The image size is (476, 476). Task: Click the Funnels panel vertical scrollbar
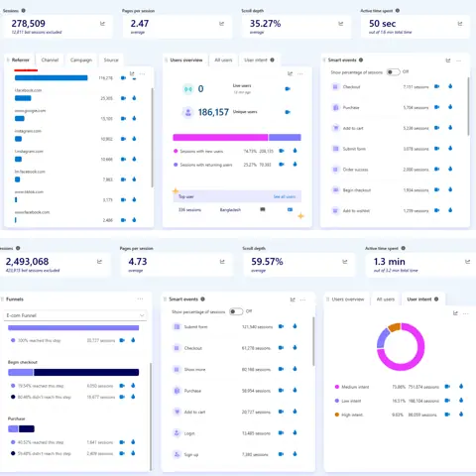[x=151, y=416]
